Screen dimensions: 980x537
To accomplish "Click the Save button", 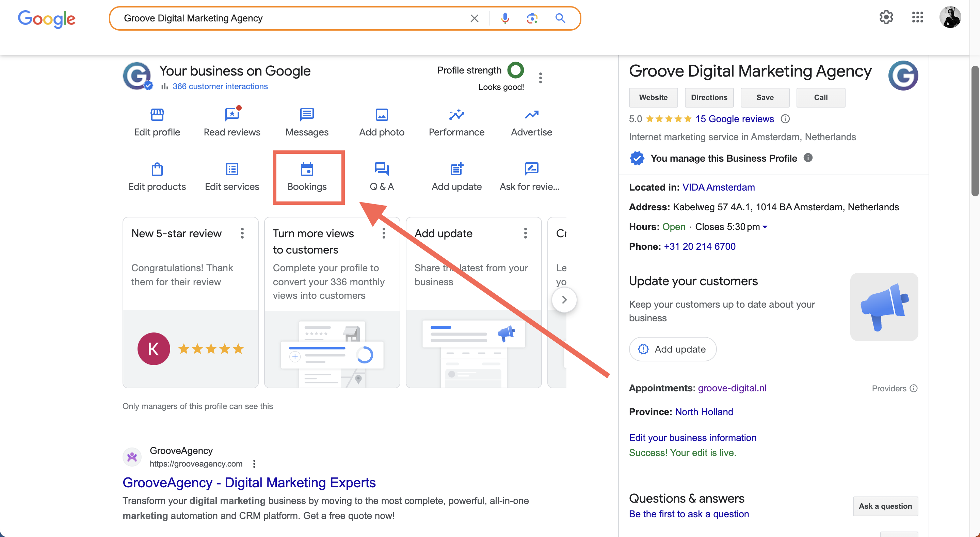I will tap(765, 97).
